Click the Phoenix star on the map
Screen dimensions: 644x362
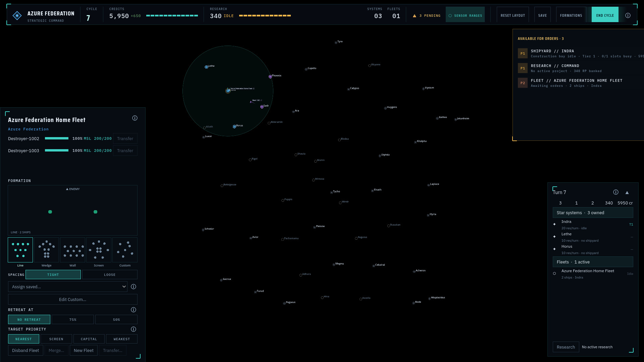click(270, 77)
